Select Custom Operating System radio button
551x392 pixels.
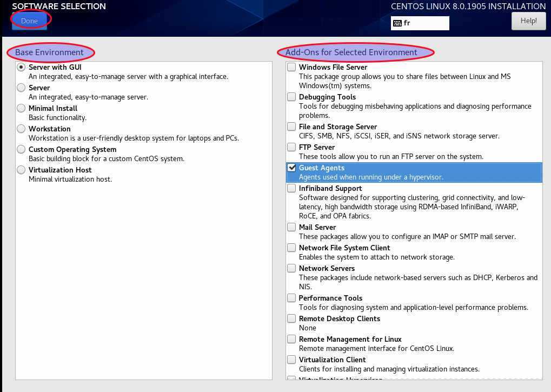[21, 149]
